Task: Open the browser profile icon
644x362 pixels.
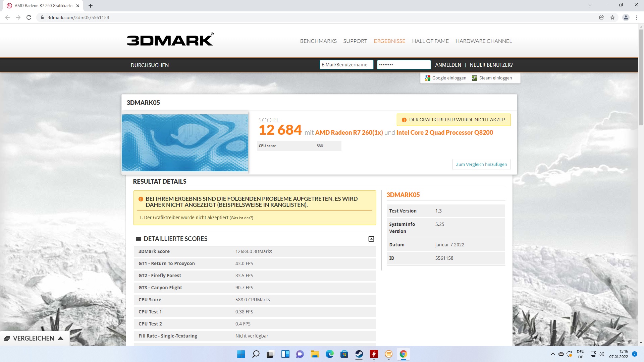Action: [x=626, y=17]
